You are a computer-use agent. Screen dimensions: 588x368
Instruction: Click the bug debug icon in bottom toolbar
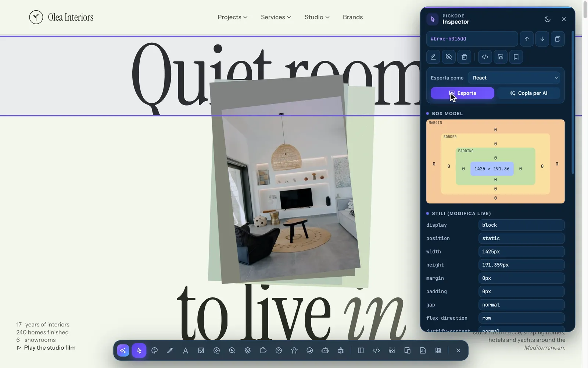coord(341,351)
